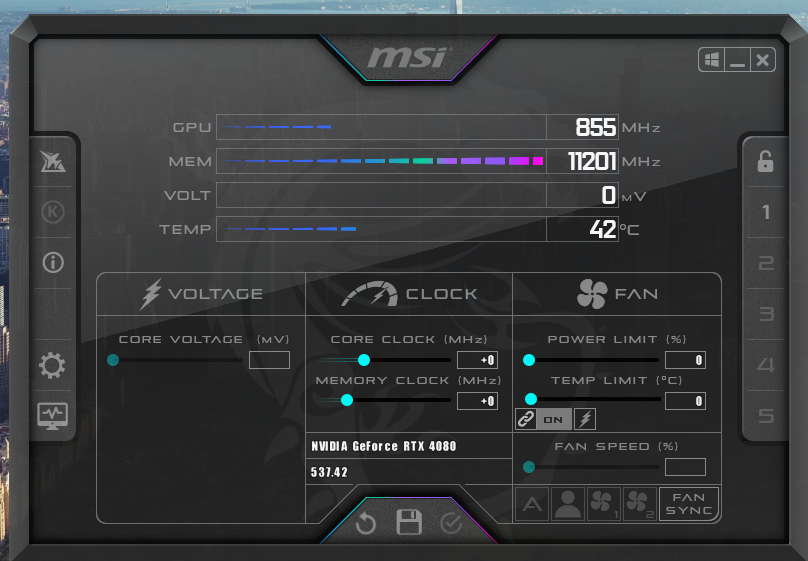
Task: Reset settings with the revert arrow icon
Action: tap(365, 523)
